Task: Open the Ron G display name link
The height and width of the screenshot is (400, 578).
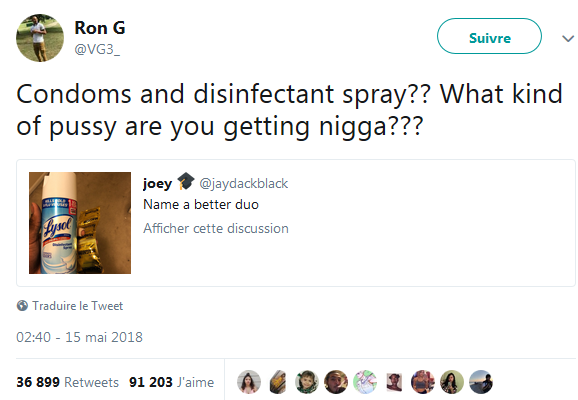Action: [x=100, y=28]
